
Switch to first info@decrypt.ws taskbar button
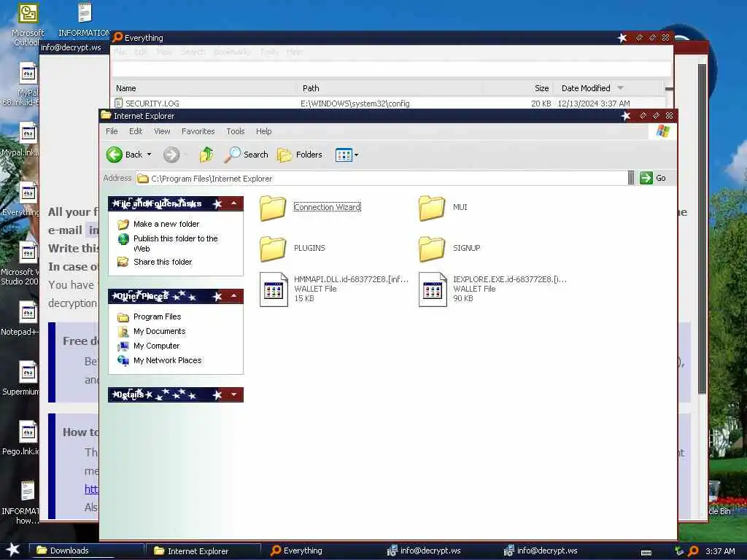coord(438,551)
